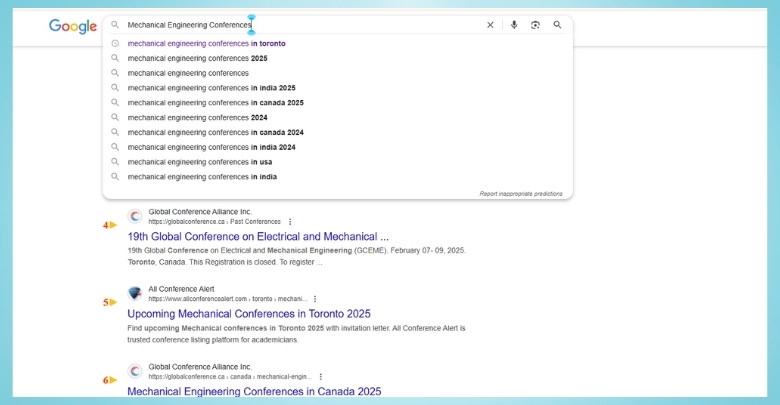Click search icon beside 'conferences 2025' suggestion

coord(115,58)
